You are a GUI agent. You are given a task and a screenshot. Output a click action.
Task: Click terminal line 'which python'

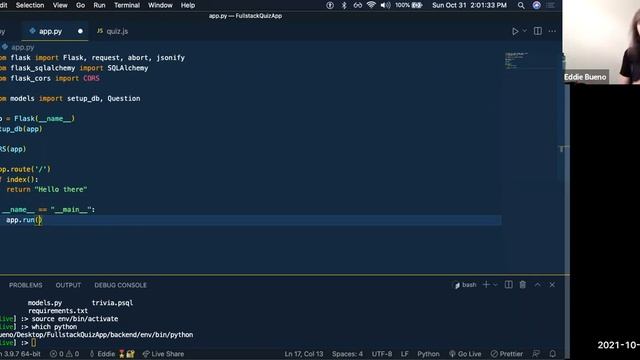54,327
